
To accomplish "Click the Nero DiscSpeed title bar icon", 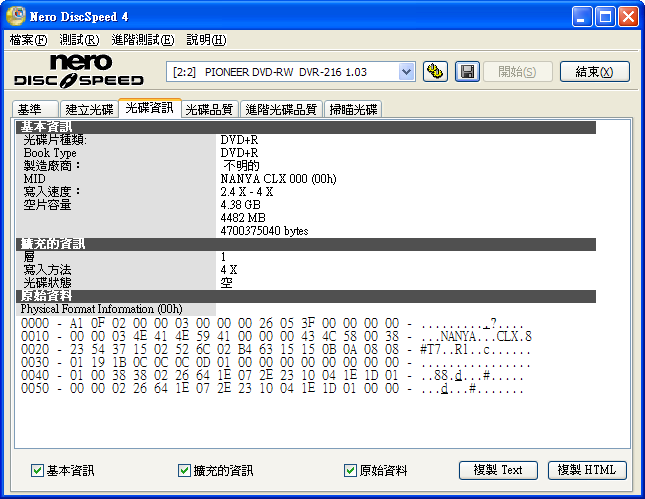I will [15, 16].
